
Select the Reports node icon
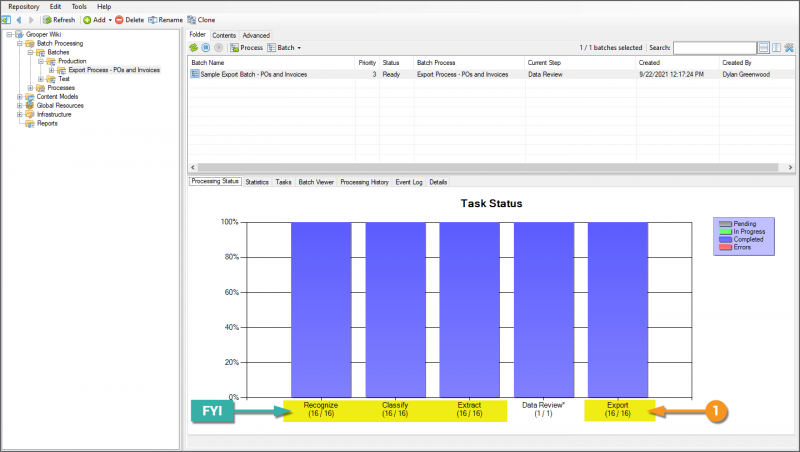point(30,123)
